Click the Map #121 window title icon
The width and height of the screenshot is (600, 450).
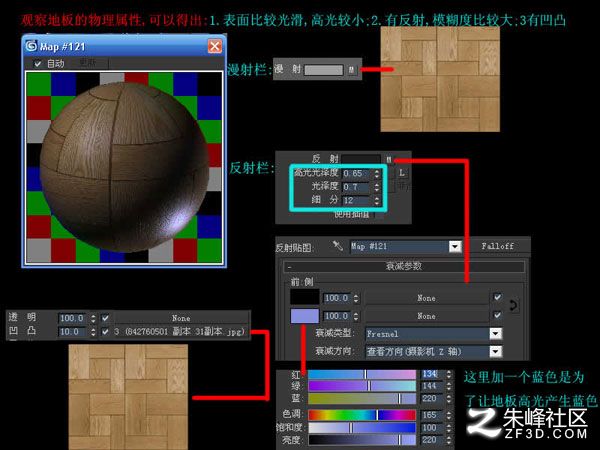[x=31, y=46]
